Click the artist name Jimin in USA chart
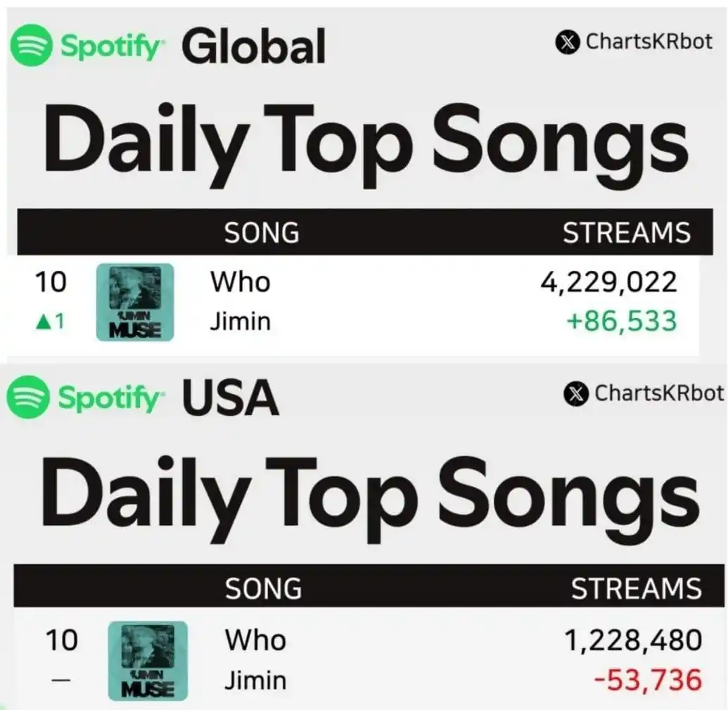 point(255,680)
